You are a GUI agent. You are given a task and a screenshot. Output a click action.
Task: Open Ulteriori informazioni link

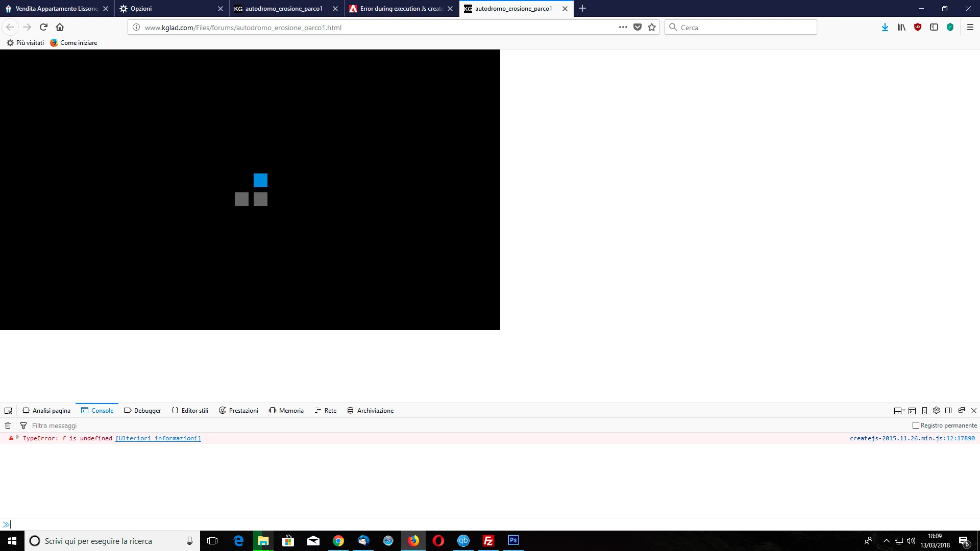click(158, 438)
